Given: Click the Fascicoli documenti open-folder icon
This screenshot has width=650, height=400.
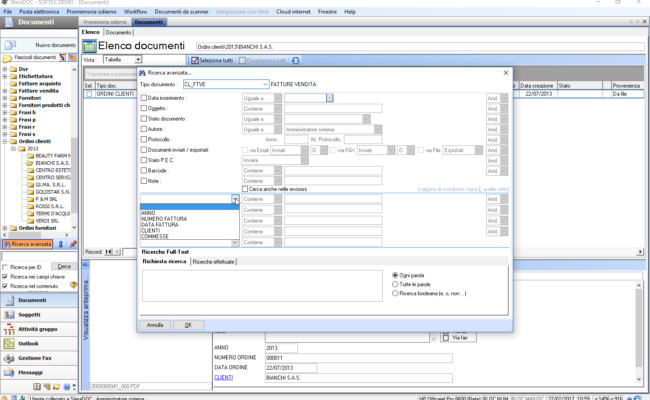Looking at the screenshot, I should (7, 58).
